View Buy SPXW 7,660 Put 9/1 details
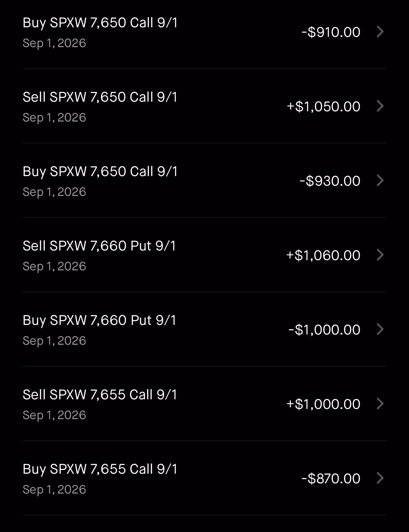The height and width of the screenshot is (532, 409). coord(205,329)
